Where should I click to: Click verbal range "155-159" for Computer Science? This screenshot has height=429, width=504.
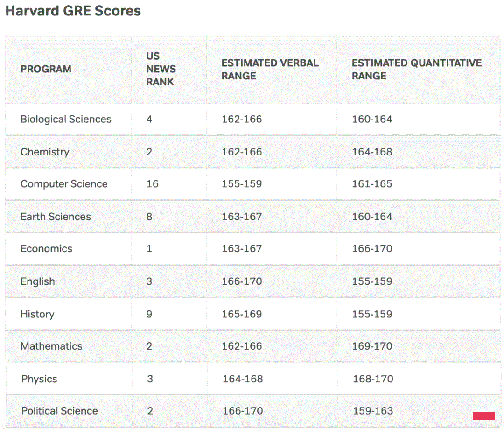[x=242, y=184]
